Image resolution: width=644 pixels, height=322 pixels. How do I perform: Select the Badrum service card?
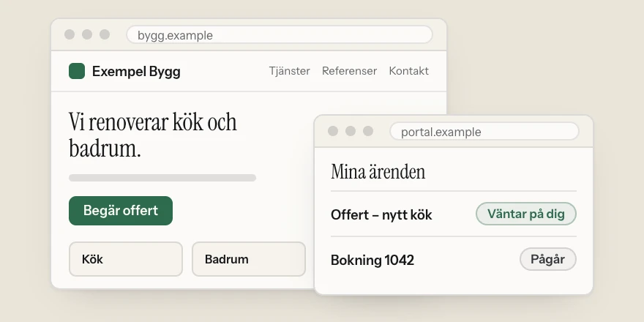249,259
